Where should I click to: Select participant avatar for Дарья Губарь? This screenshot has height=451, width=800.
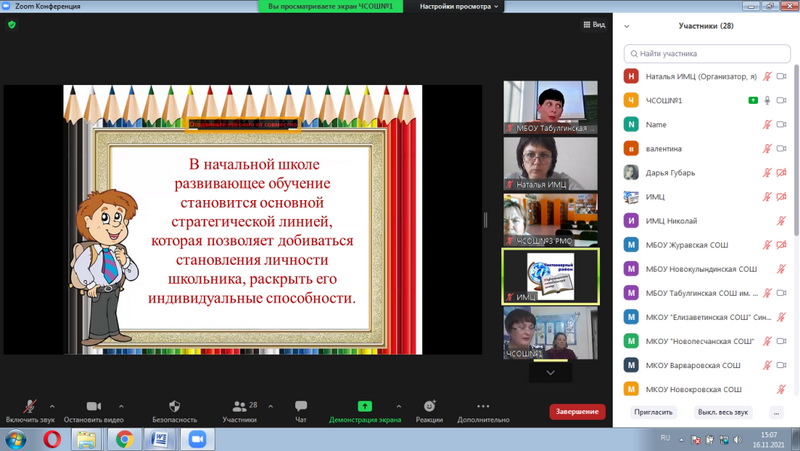[x=631, y=172]
